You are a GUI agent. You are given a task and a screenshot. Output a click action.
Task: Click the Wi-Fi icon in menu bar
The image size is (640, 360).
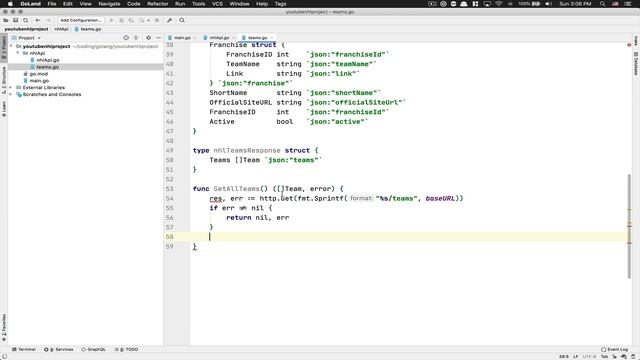498,4
